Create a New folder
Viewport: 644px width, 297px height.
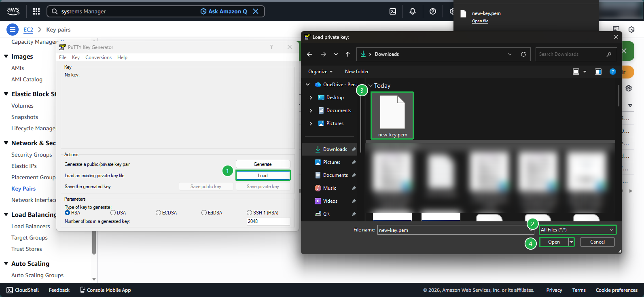(357, 72)
